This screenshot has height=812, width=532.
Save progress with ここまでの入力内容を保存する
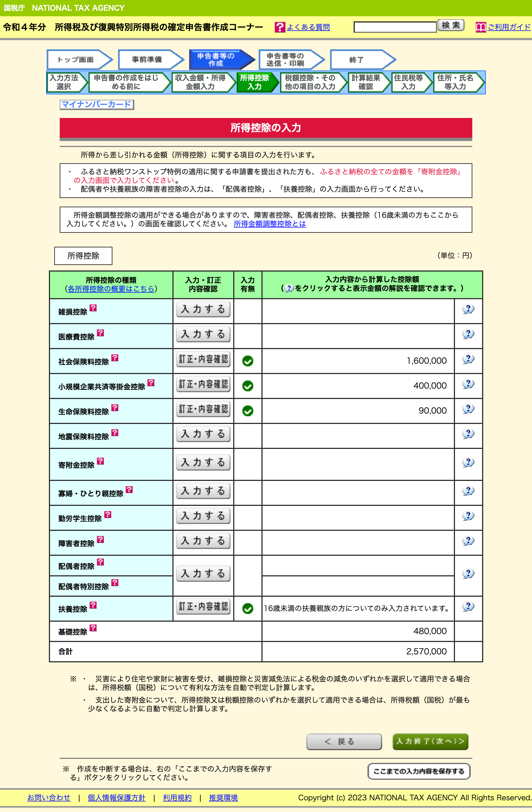419,771
